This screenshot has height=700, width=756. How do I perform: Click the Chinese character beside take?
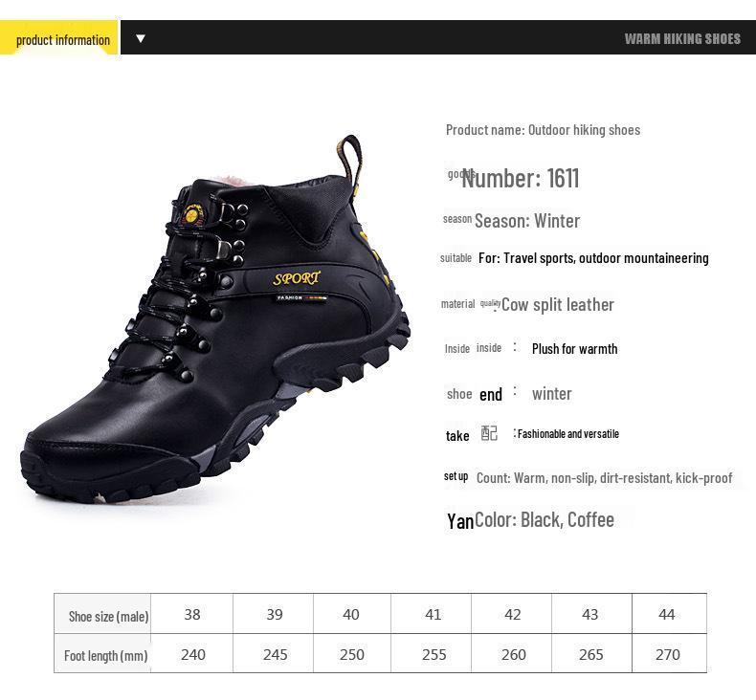pos(489,433)
